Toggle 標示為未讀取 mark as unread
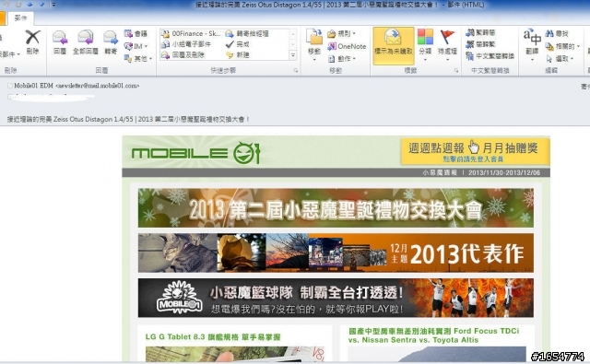This screenshot has width=590, height=364. click(x=394, y=45)
